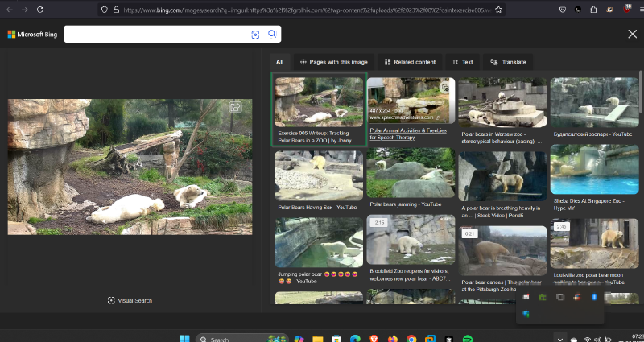This screenshot has width=644, height=342.
Task: Click the visual search camera icon in search box
Action: [x=255, y=34]
